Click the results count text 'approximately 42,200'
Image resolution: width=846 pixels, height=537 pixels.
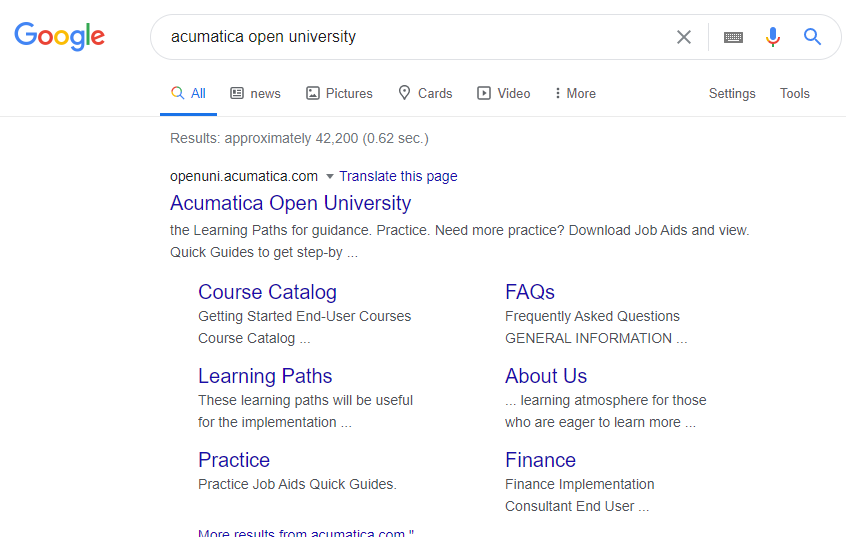tap(291, 138)
